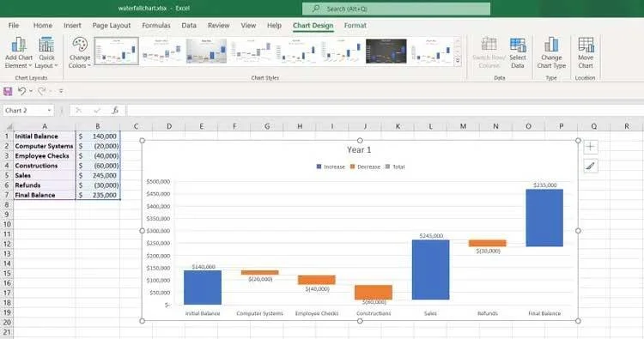This screenshot has height=339, width=644.
Task: Click the orange Decrease legend swatch
Action: tap(352, 166)
